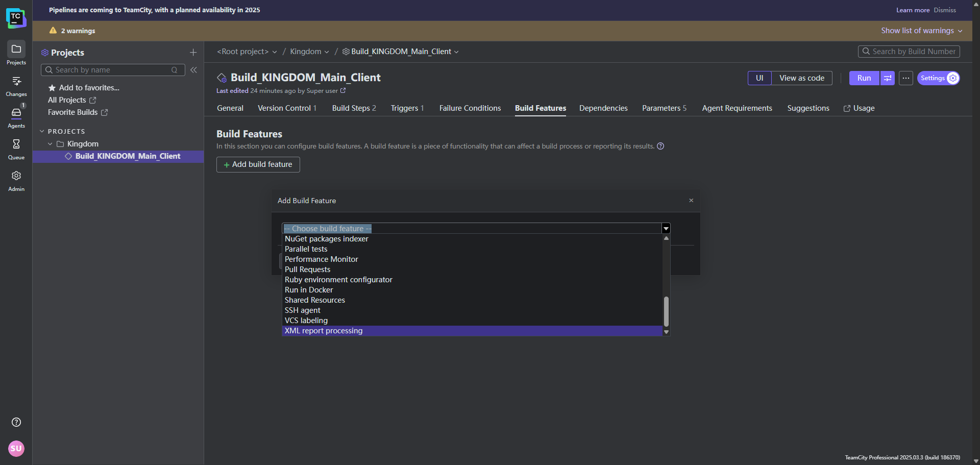Switch to UI view mode
The image size is (980, 465).
759,78
